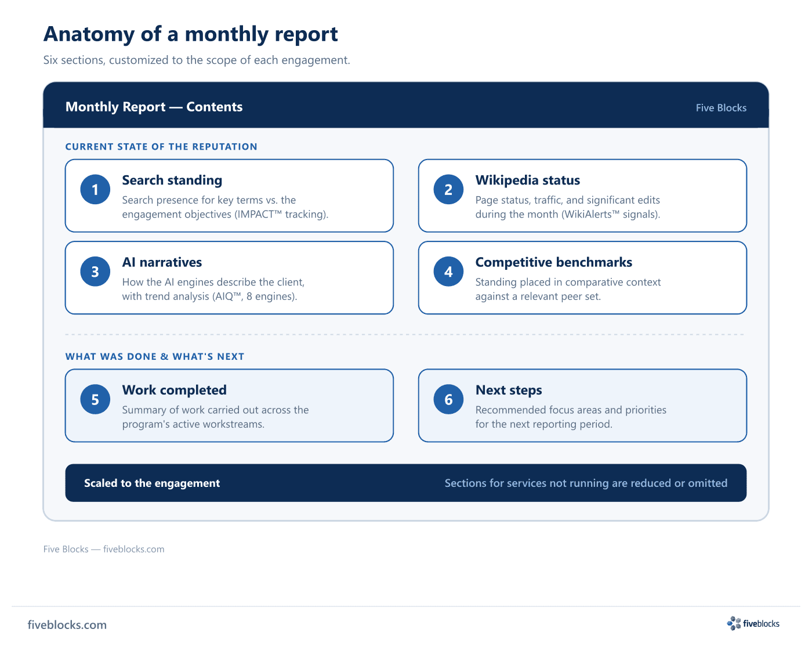Click the Search standing description text
This screenshot has height=647, width=812.
(225, 207)
